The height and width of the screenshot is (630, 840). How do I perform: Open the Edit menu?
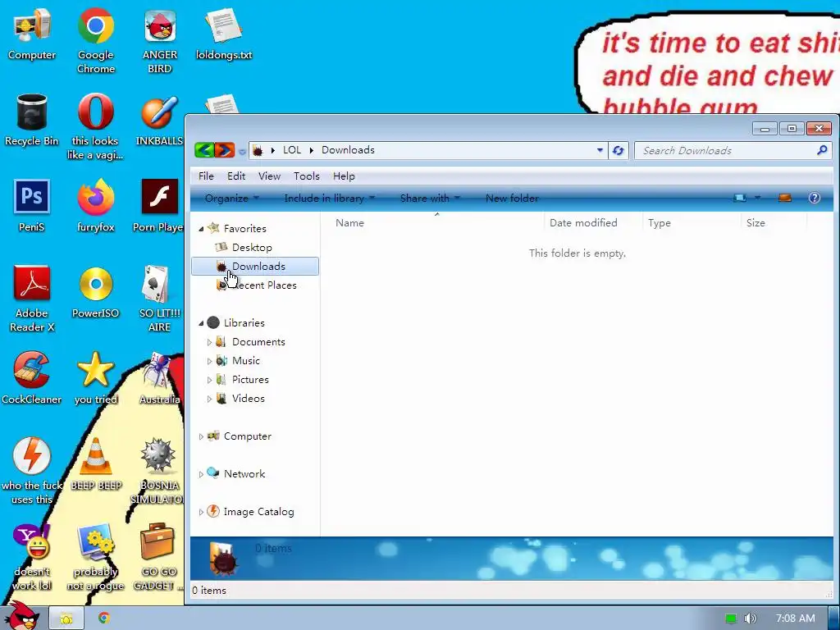[x=235, y=176]
